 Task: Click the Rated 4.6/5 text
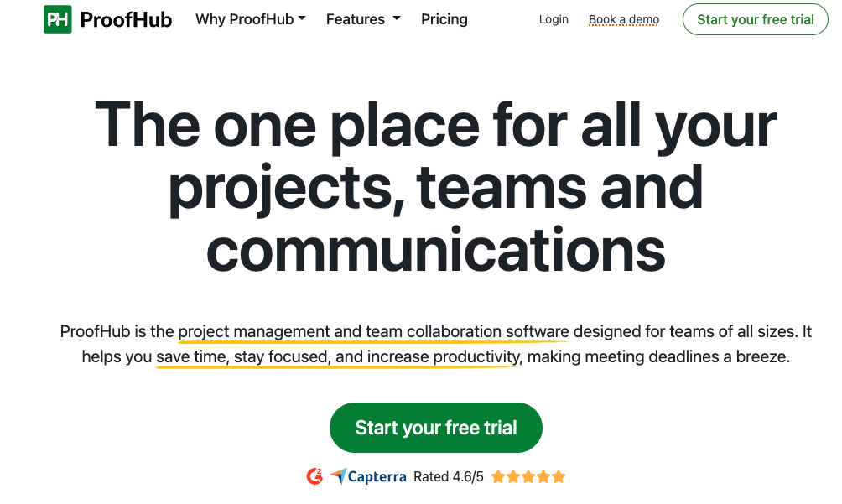450,475
